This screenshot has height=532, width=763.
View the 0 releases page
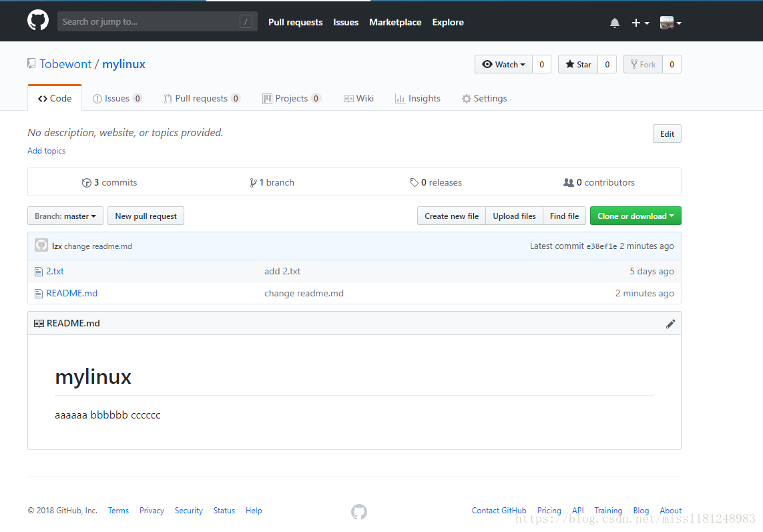(x=435, y=182)
